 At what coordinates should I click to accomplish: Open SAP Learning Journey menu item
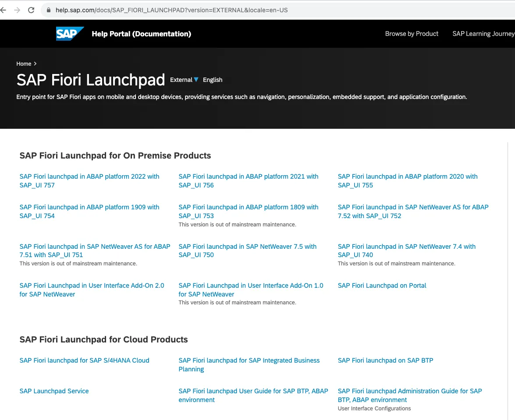(x=483, y=34)
